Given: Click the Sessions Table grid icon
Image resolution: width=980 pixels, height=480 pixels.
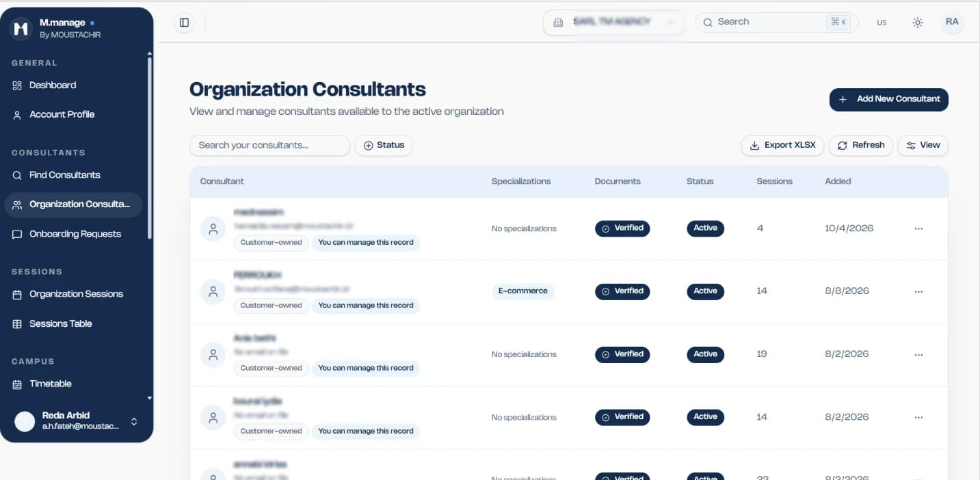Looking at the screenshot, I should pos(17,324).
